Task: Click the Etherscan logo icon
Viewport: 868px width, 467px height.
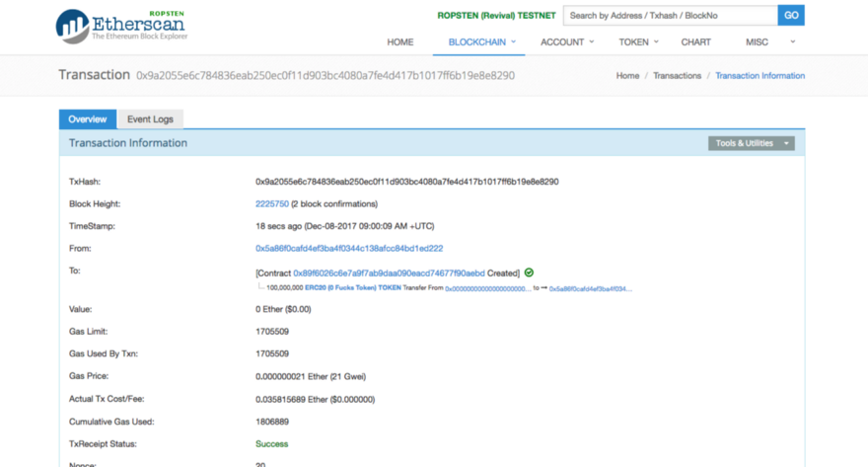Action: tap(71, 26)
